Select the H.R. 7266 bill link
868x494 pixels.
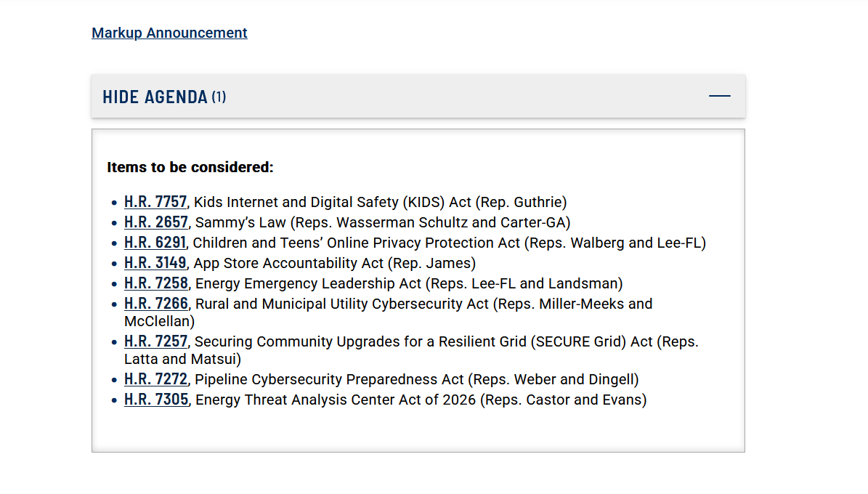pyautogui.click(x=156, y=304)
